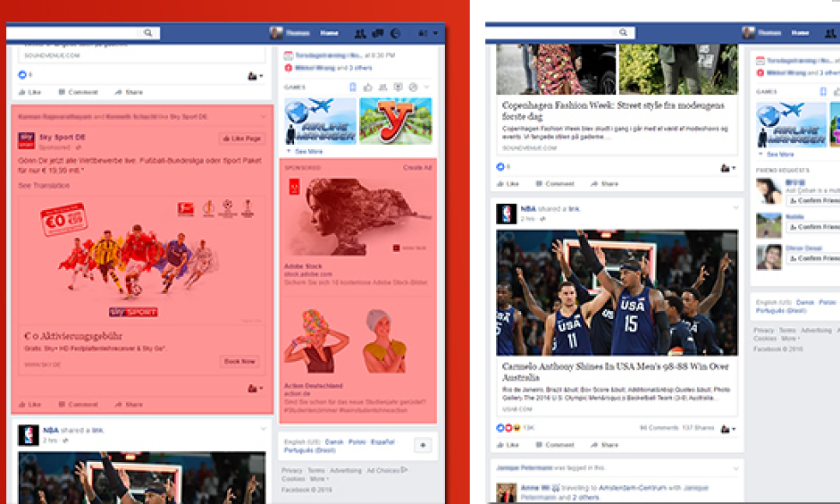Open privacy shortcuts icon in left window header
840x504 pixels.
(x=423, y=33)
